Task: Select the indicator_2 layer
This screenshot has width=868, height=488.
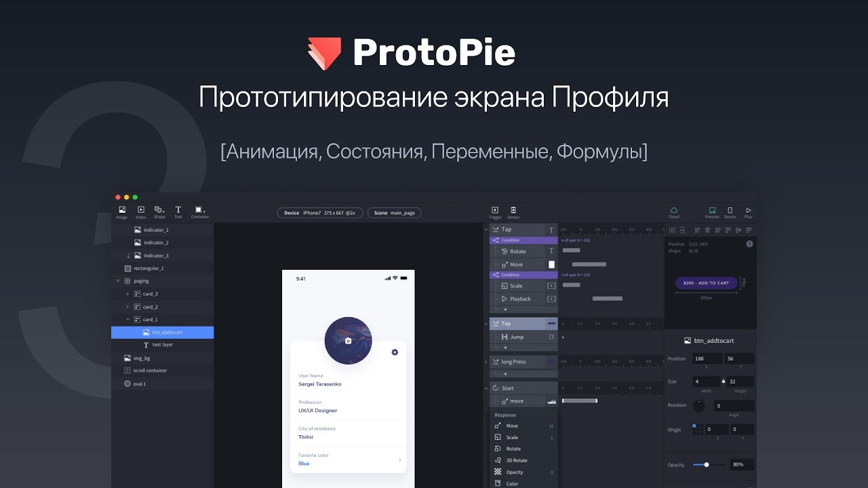Action: point(163,243)
